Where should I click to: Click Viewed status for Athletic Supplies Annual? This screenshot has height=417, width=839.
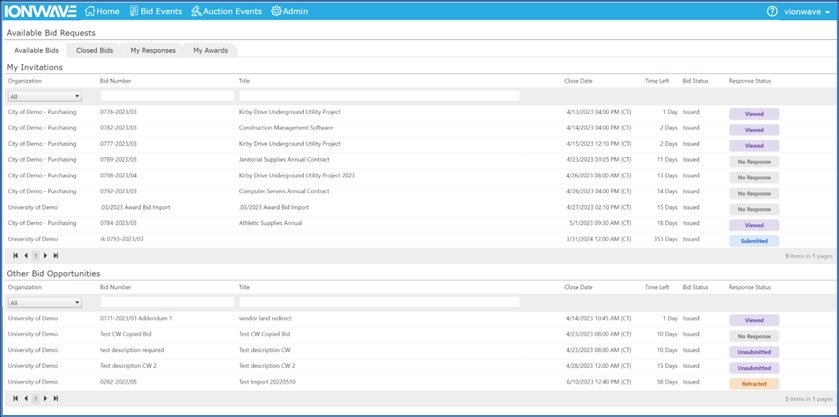754,225
